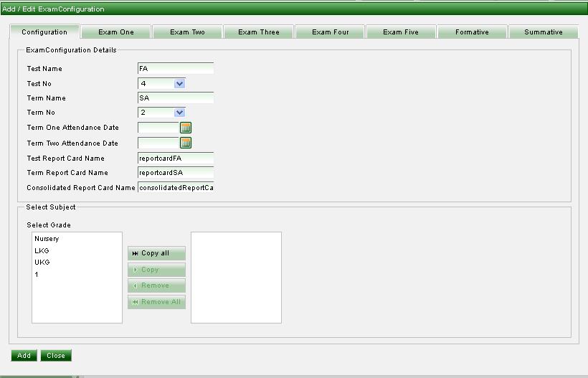Select UKG from the grade list
This screenshot has height=378, width=588.
tap(42, 263)
